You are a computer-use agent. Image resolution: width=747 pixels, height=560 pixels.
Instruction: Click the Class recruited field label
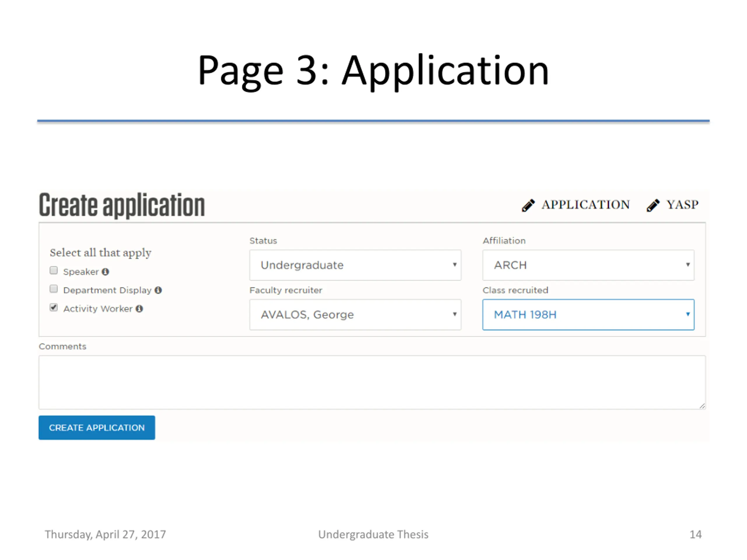515,290
